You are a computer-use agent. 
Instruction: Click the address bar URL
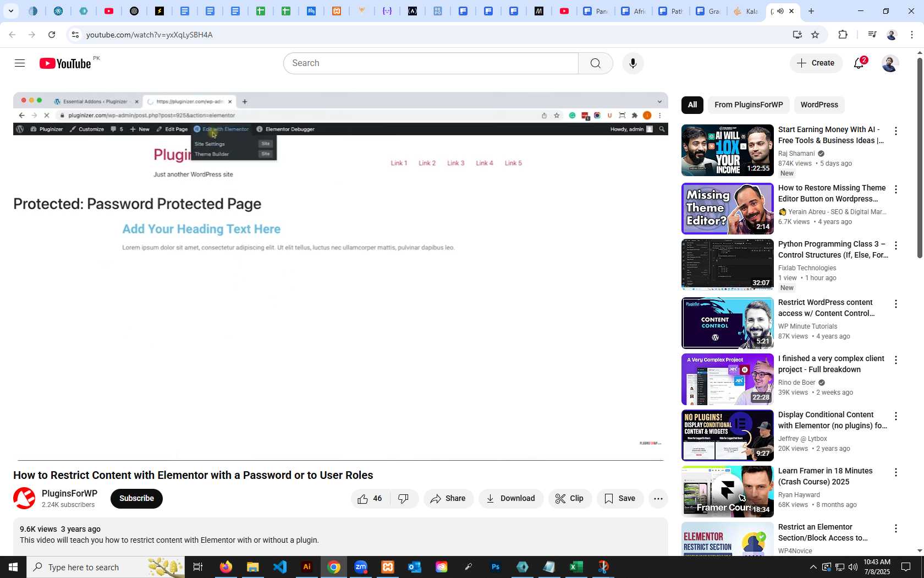coord(149,35)
